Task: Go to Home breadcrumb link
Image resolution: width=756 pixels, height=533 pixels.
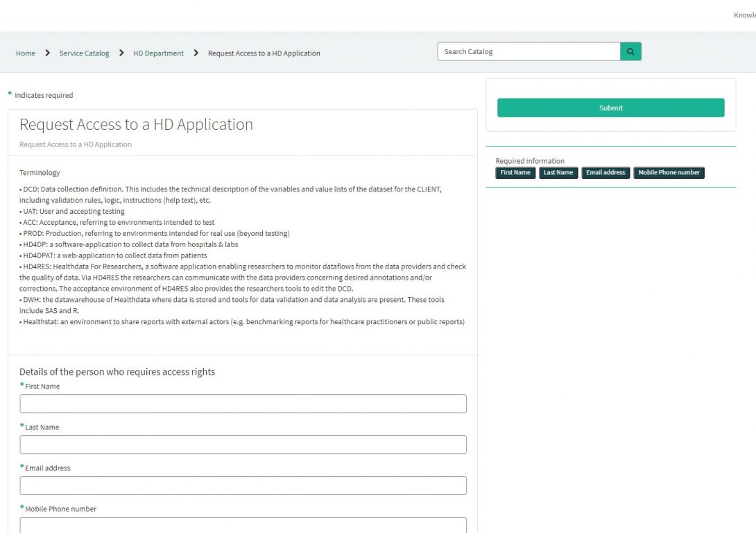Action: (26, 53)
